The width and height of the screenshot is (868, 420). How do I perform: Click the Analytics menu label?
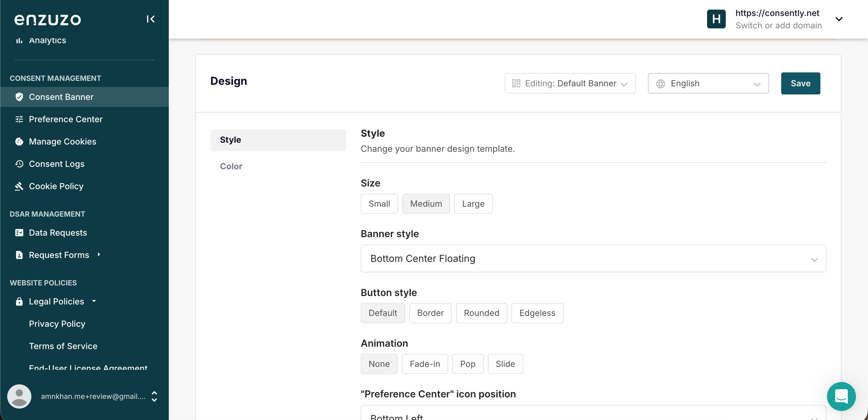click(x=47, y=41)
